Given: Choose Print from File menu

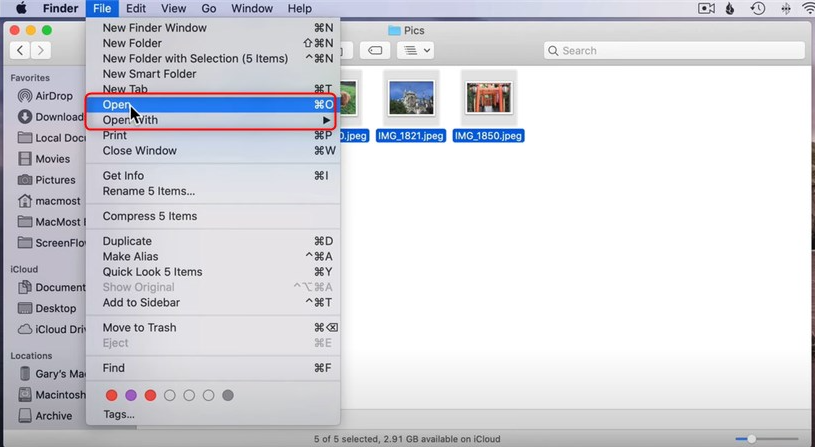Looking at the screenshot, I should [x=213, y=135].
